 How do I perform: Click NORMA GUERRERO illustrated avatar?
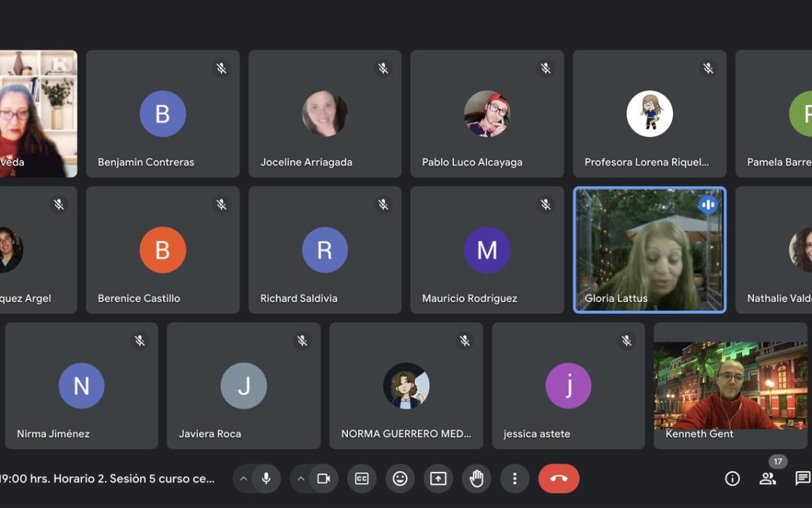(406, 385)
